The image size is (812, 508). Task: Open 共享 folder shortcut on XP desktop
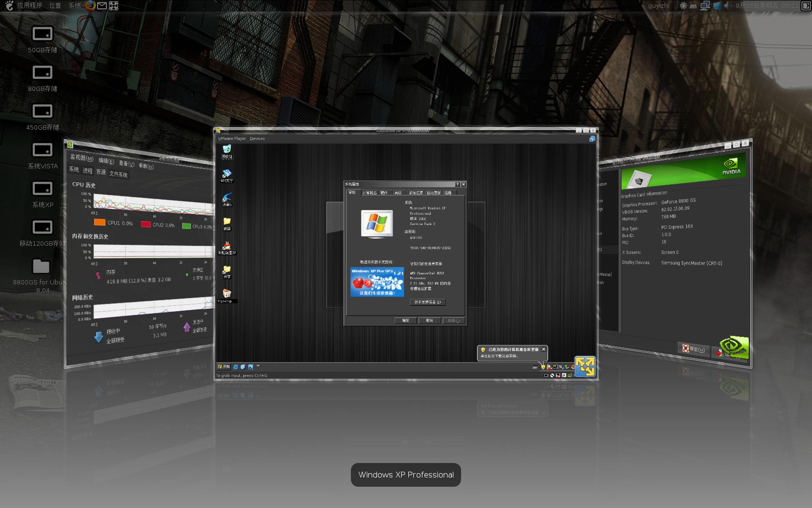pos(227,271)
